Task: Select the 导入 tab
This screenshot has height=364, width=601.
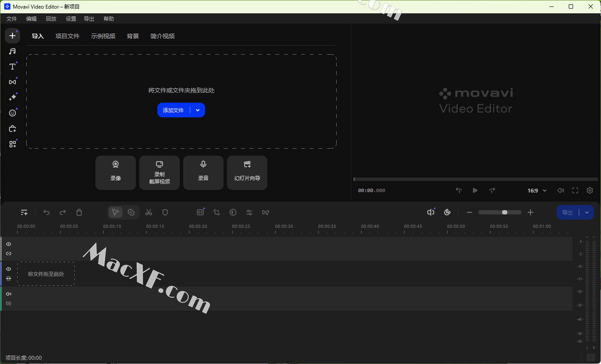Action: [38, 36]
